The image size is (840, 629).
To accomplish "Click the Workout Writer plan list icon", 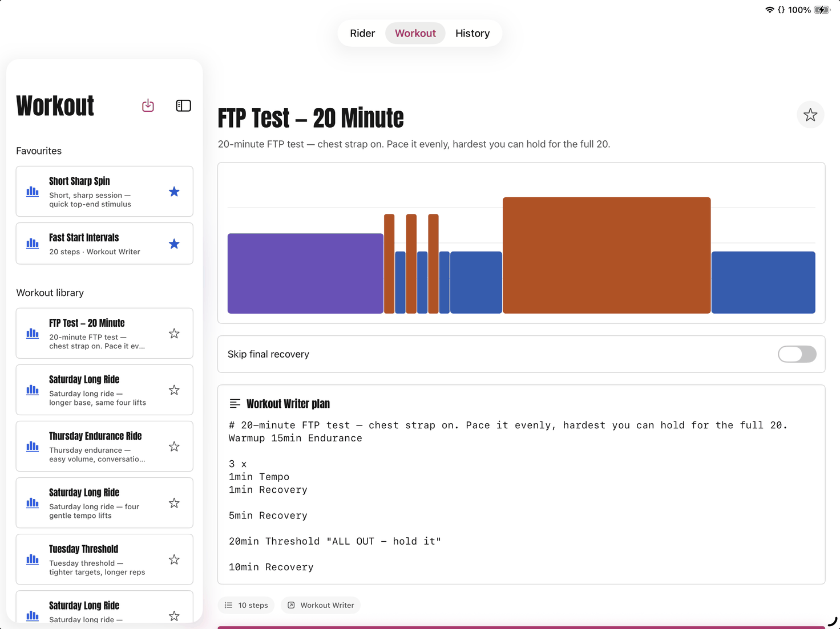I will pos(235,404).
